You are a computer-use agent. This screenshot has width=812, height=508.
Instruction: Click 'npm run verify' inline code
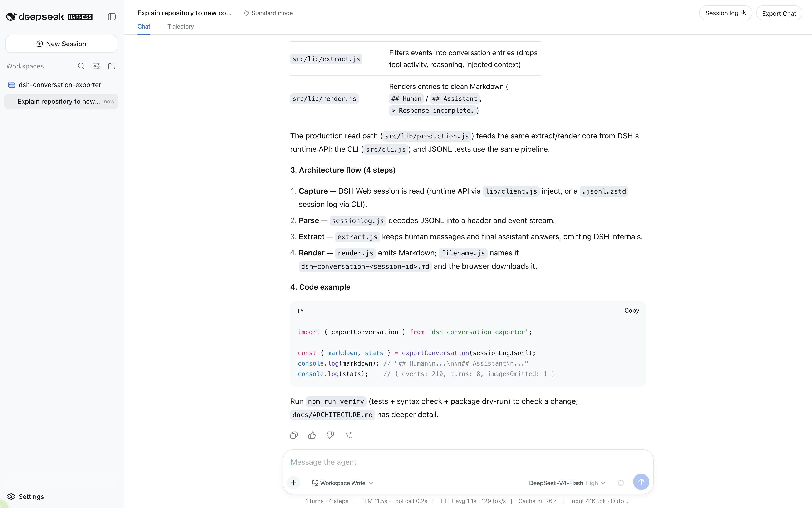pos(336,401)
